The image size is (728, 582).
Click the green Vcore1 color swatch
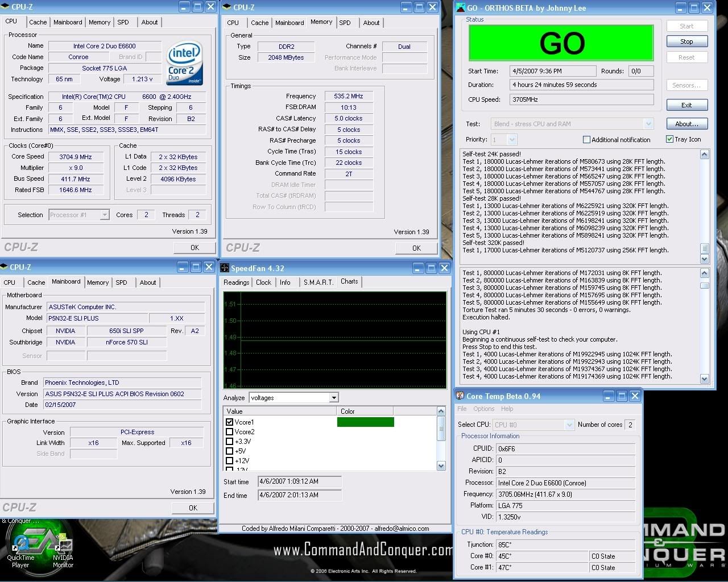[x=365, y=422]
